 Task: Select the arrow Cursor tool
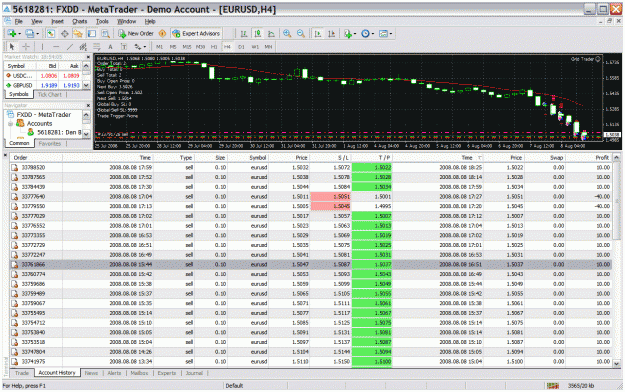point(12,47)
